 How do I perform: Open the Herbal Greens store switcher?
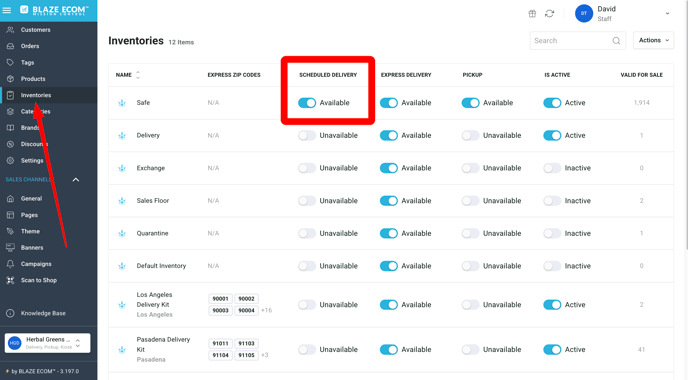click(47, 343)
